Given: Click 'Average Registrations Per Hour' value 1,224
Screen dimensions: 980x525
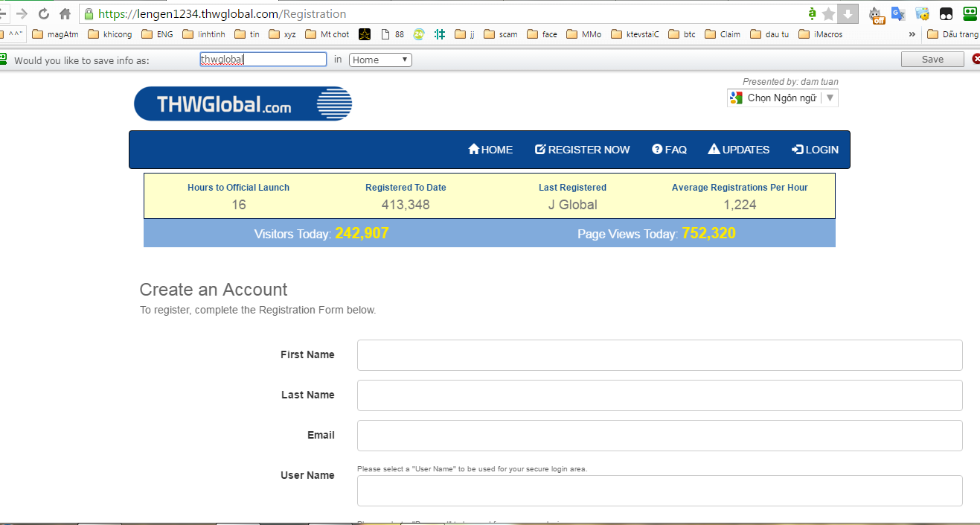Looking at the screenshot, I should (x=740, y=205).
